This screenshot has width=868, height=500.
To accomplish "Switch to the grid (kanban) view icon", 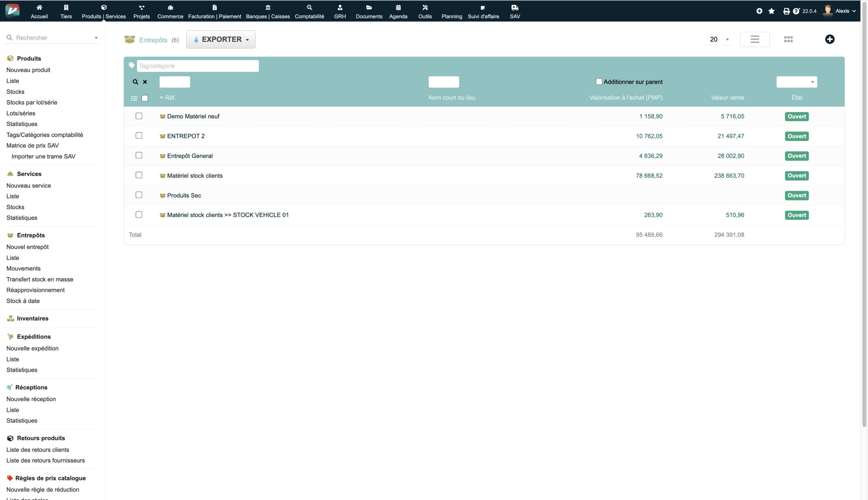I will (x=788, y=39).
